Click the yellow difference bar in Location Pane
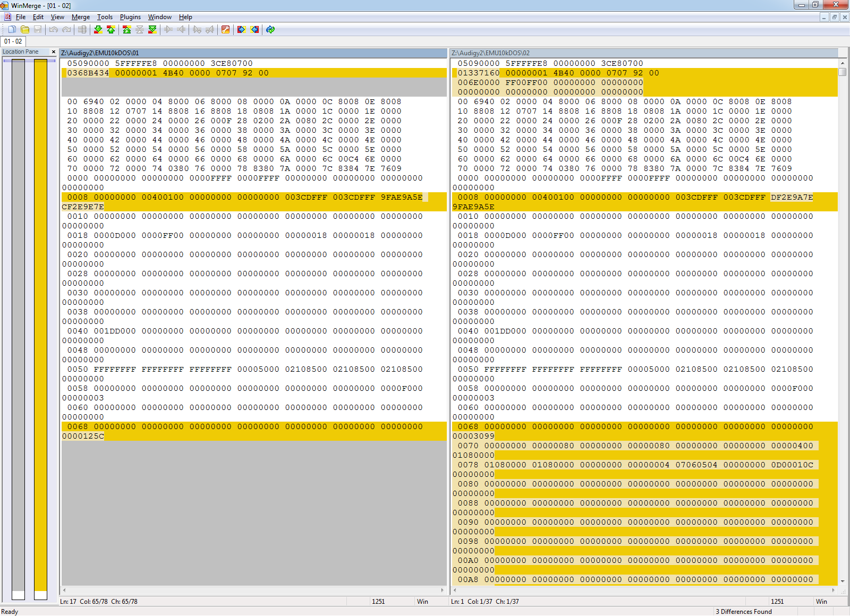The image size is (850, 616). [40, 319]
